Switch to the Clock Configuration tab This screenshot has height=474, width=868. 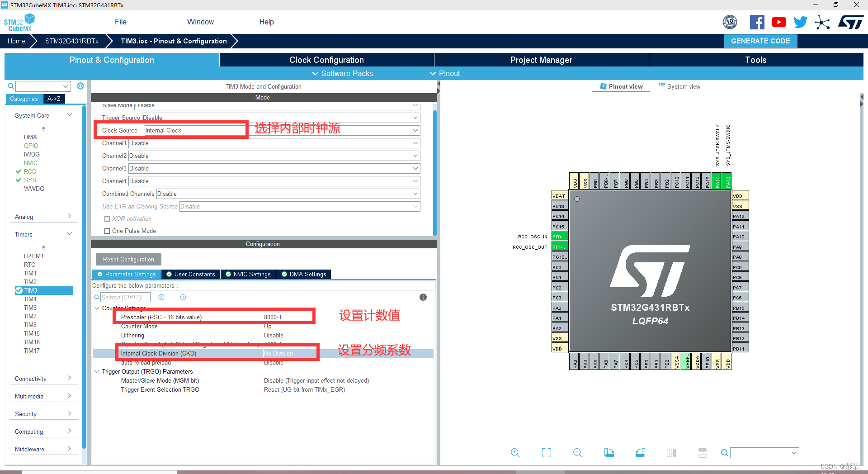coord(326,60)
